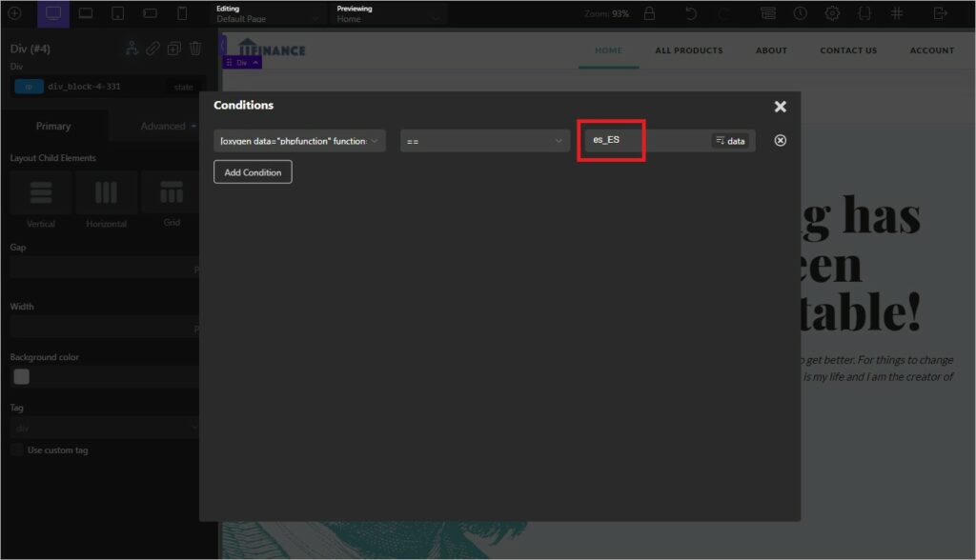Toggle the zoom lock icon
Image resolution: width=976 pixels, height=560 pixels.
(649, 13)
